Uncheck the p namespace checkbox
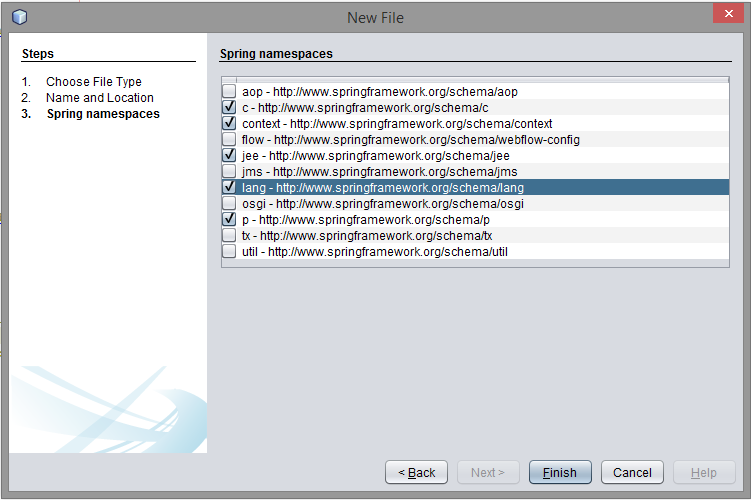The height and width of the screenshot is (500, 751). click(229, 219)
